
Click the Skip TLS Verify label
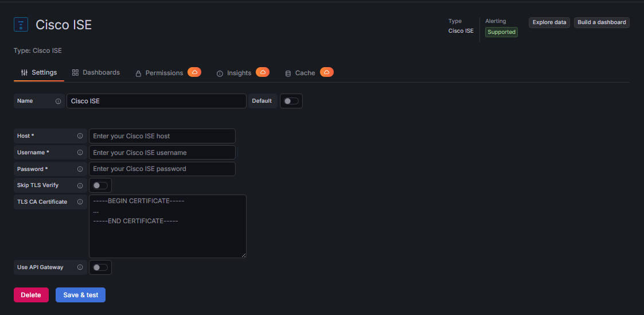pos(38,185)
